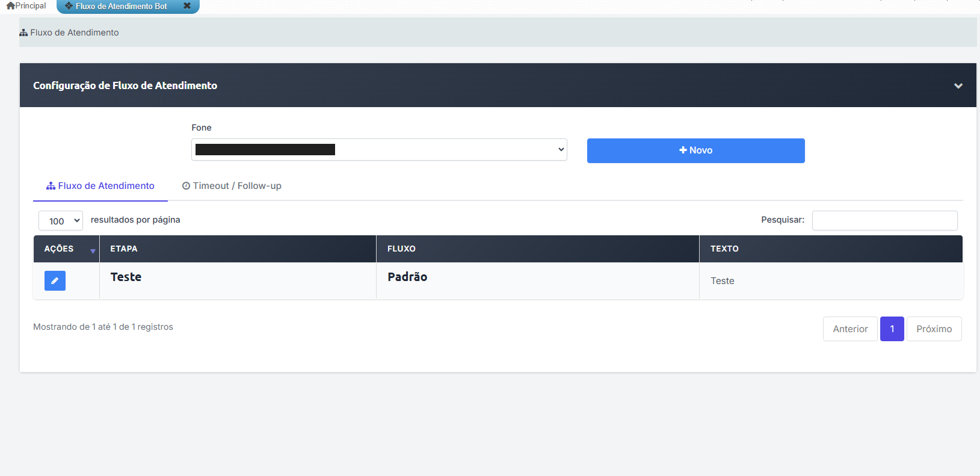Go to the Principal tab
The height and width of the screenshot is (476, 980).
coord(26,6)
